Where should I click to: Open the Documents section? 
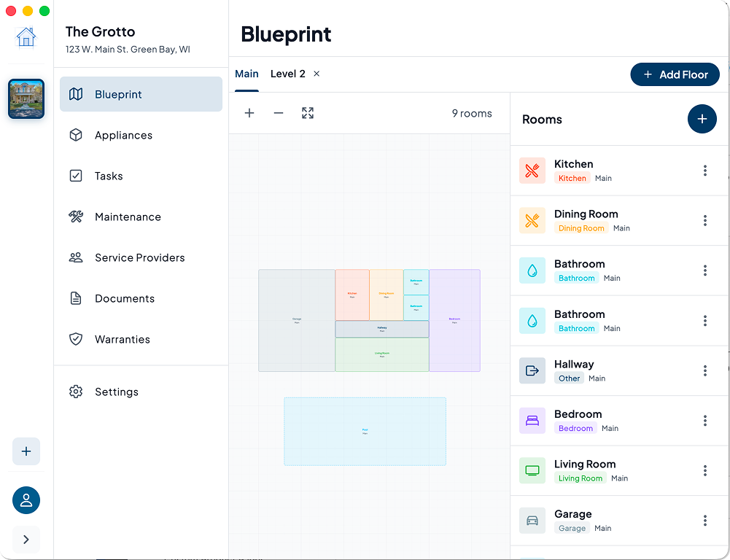pyautogui.click(x=124, y=298)
